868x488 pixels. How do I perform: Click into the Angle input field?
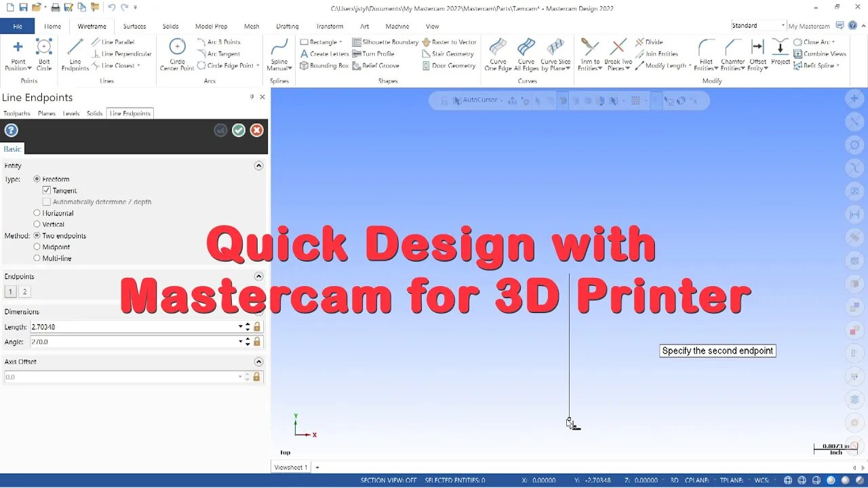[x=133, y=342]
